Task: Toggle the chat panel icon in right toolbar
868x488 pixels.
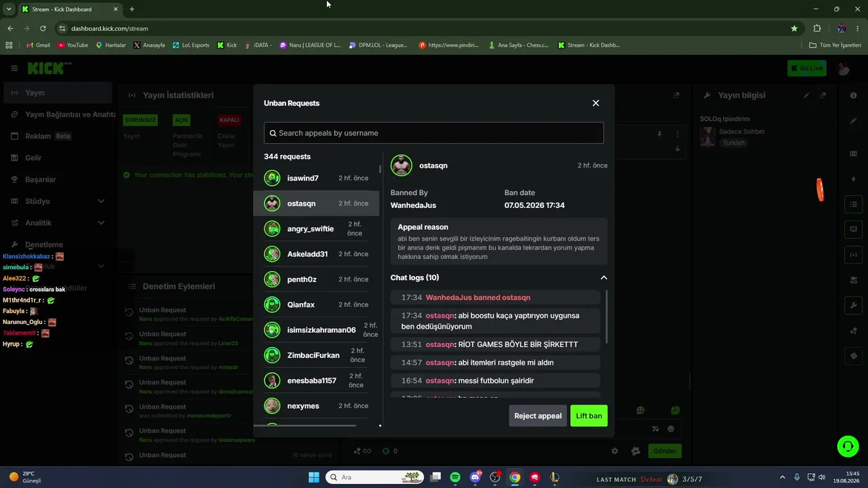Action: pyautogui.click(x=853, y=229)
